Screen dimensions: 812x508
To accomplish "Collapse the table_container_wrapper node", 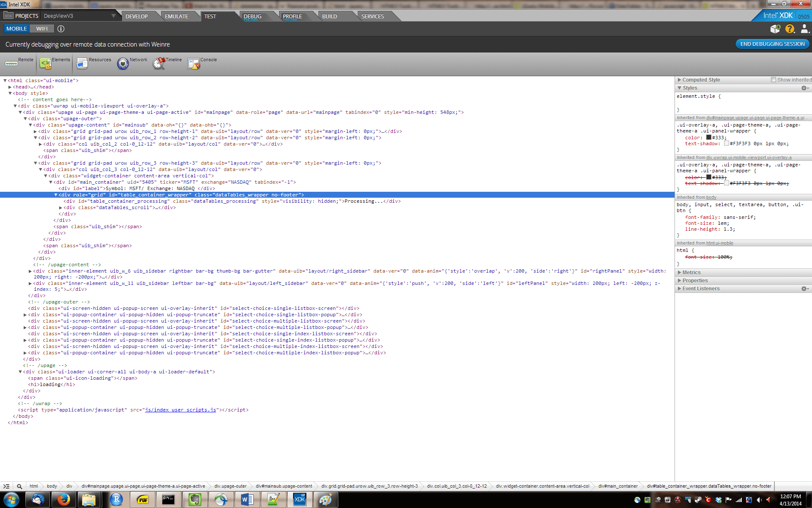I will click(56, 195).
